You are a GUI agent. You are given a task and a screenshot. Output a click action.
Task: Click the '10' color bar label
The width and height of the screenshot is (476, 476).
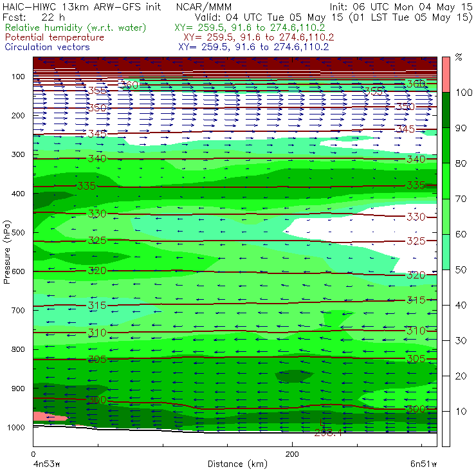point(461,411)
